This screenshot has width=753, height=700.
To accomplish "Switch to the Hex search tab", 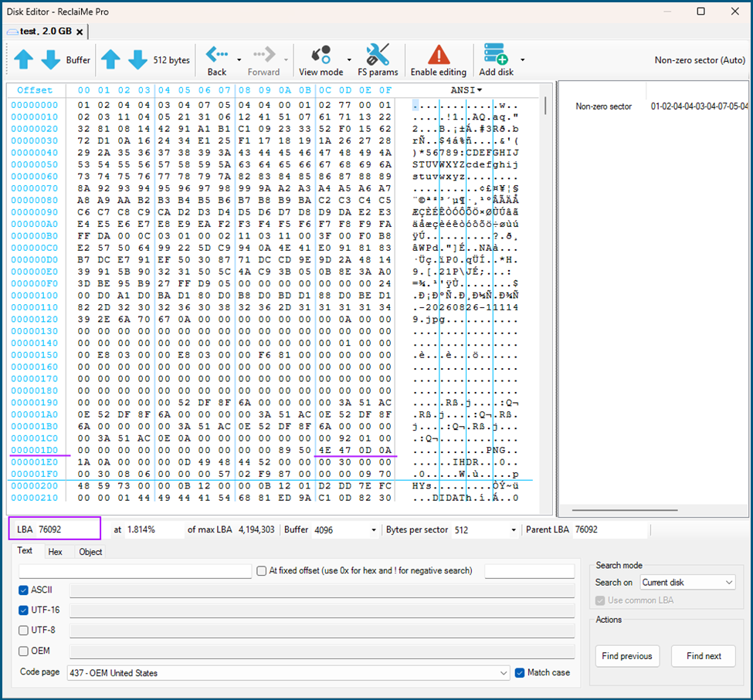I will click(56, 552).
